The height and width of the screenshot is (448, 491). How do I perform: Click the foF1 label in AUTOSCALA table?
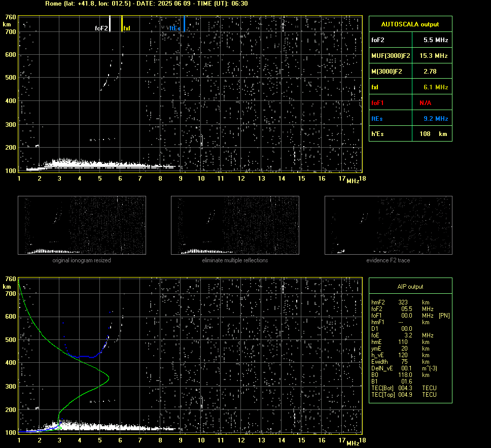click(377, 103)
